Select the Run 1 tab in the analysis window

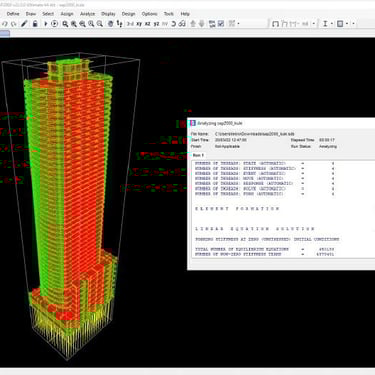(198, 155)
